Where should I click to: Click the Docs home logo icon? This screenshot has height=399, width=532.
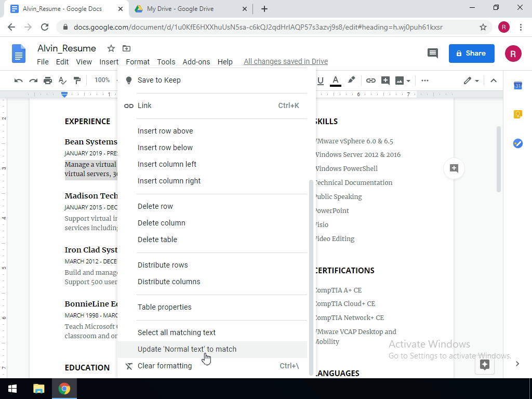[19, 54]
